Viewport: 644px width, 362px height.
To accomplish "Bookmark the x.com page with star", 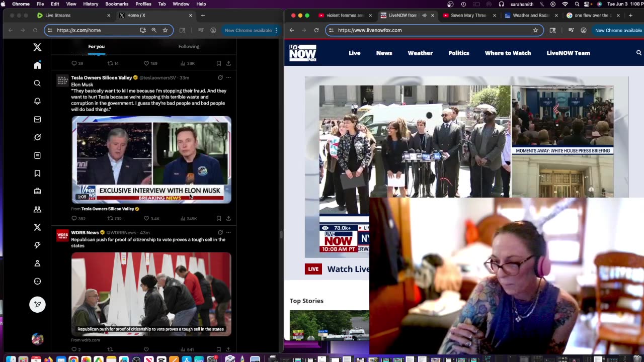I will (x=165, y=30).
